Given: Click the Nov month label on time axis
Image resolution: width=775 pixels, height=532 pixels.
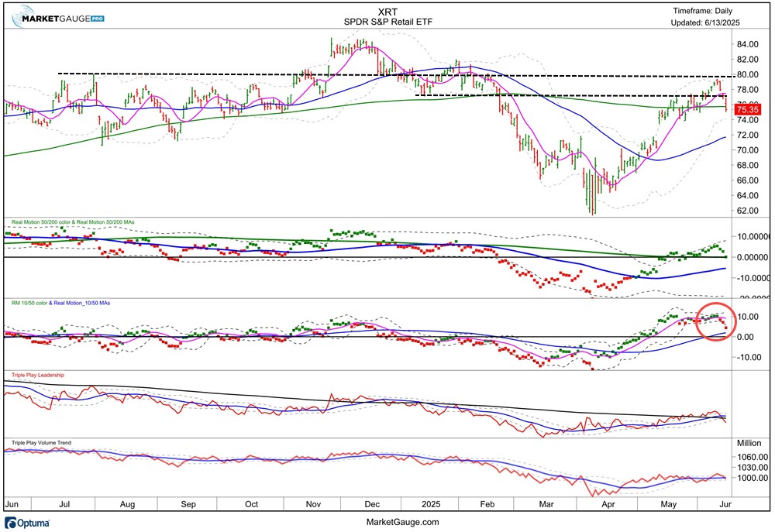Looking at the screenshot, I should click(x=313, y=504).
